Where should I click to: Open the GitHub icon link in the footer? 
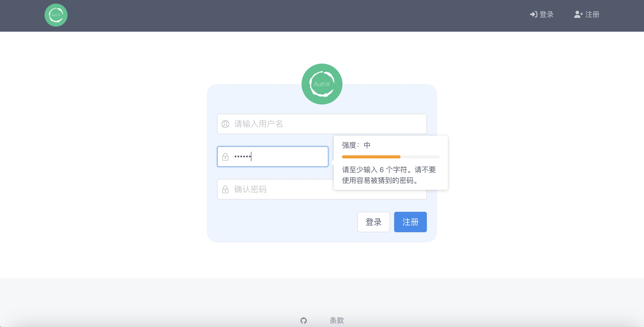(304, 320)
